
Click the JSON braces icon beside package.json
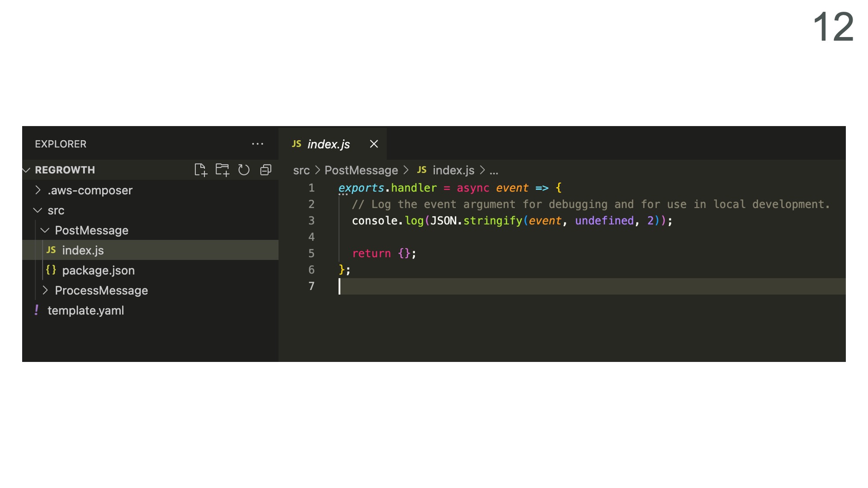point(51,270)
